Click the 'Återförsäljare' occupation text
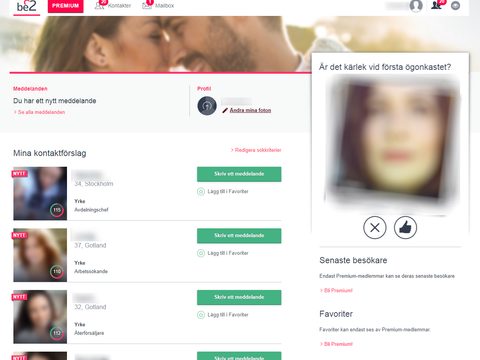The width and height of the screenshot is (480, 360). pos(89,333)
